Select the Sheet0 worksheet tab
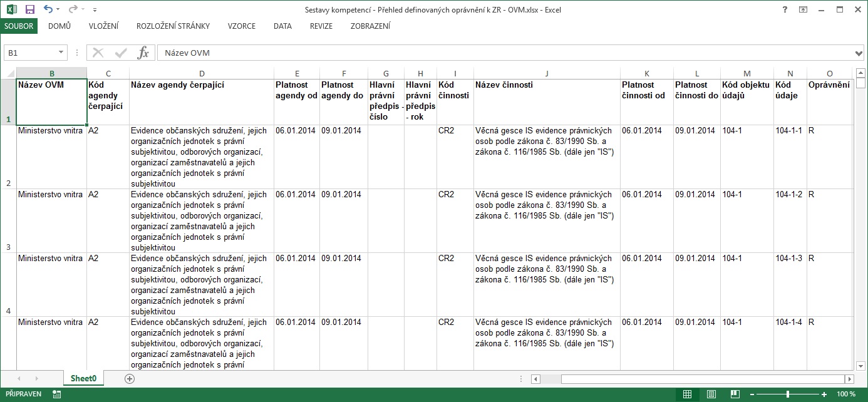Viewport: 868px width, 402px height. coord(83,378)
